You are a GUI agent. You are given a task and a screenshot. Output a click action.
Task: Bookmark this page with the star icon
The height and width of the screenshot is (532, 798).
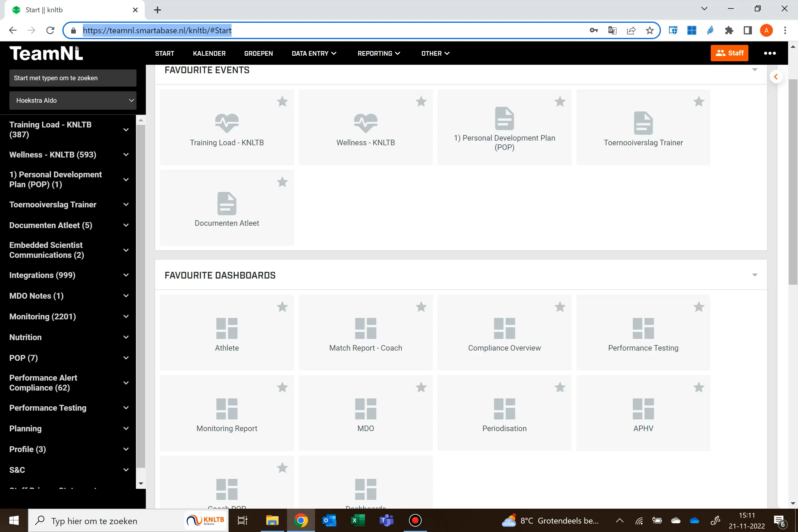tap(649, 31)
